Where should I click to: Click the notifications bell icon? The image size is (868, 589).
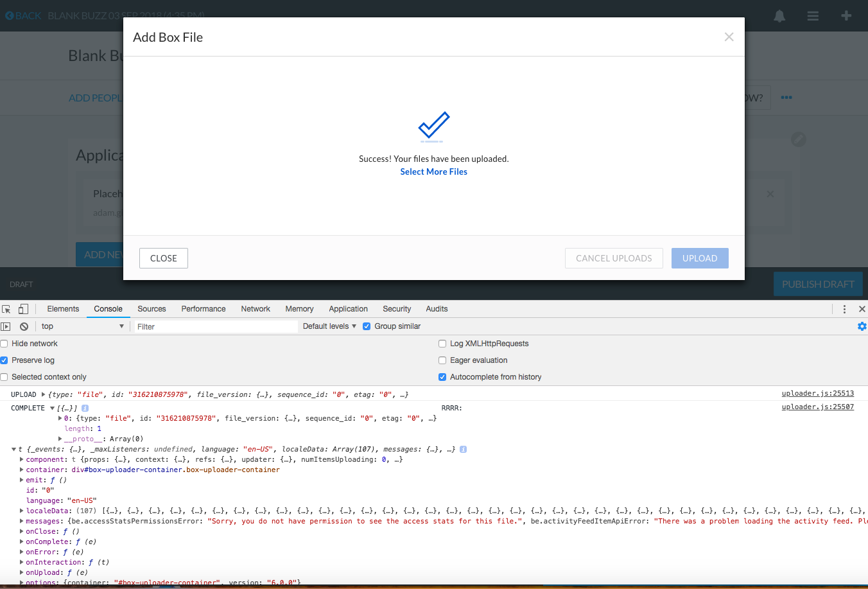[779, 15]
